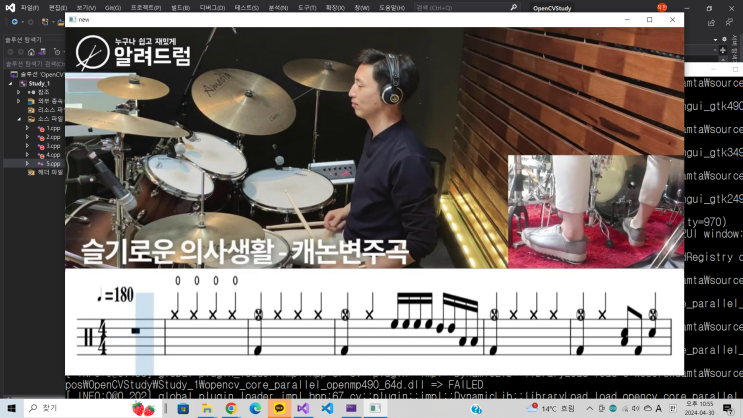Click Solution Explorer forward arrow icon
This screenshot has height=418, width=743.
point(21,52)
